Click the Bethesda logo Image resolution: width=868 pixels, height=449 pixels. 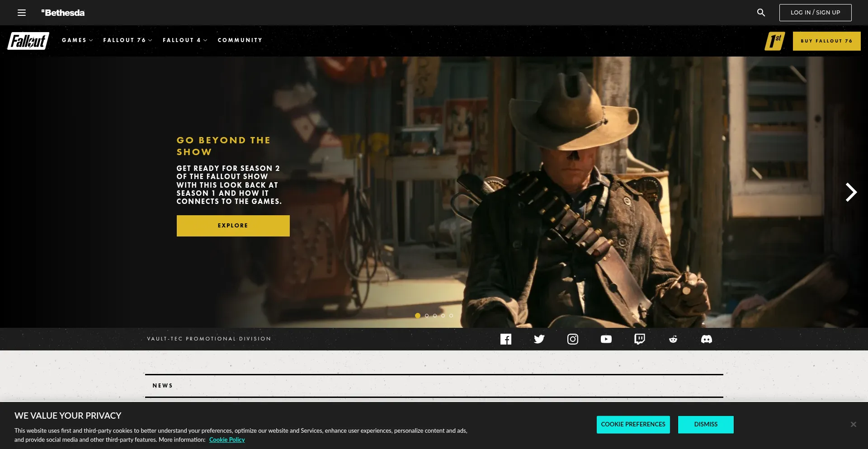click(x=63, y=12)
